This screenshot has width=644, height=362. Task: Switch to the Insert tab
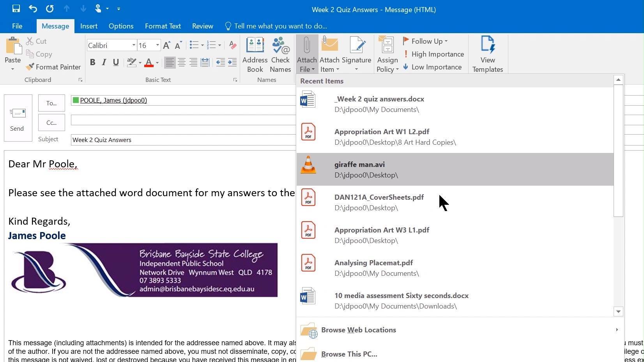pos(89,26)
